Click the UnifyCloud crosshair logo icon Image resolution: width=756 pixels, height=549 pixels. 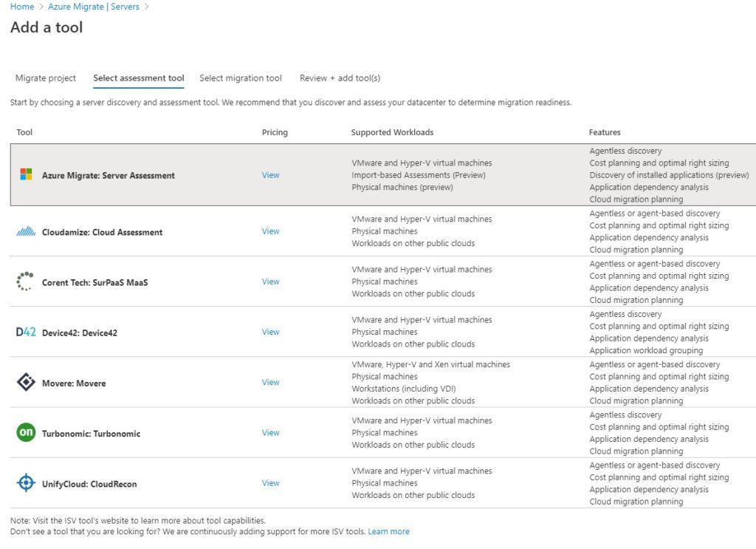tap(26, 482)
